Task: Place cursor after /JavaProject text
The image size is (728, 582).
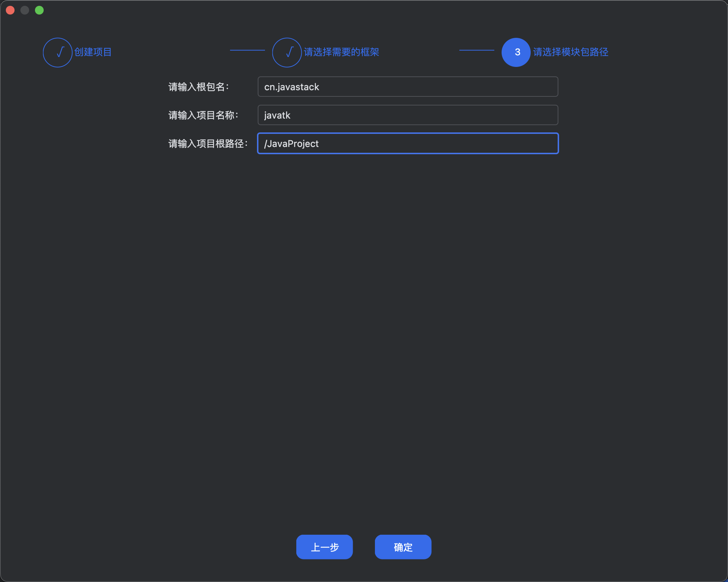Action: click(320, 143)
